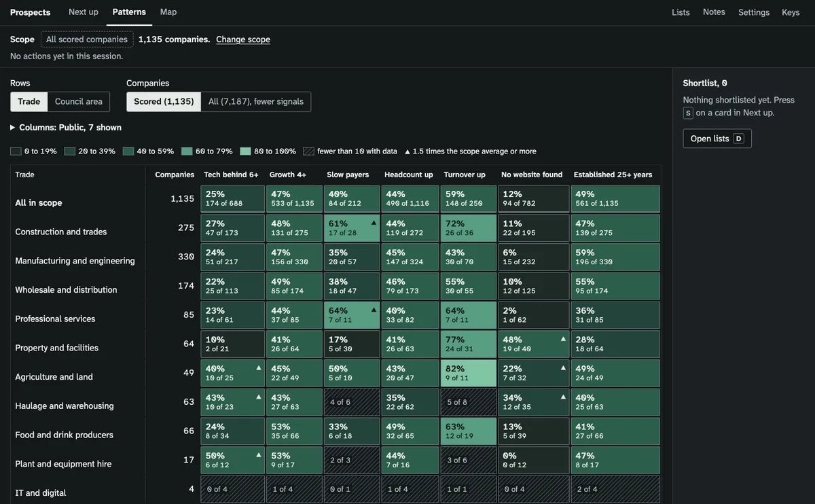
Task: Click the No website found column header
Action: 532,175
